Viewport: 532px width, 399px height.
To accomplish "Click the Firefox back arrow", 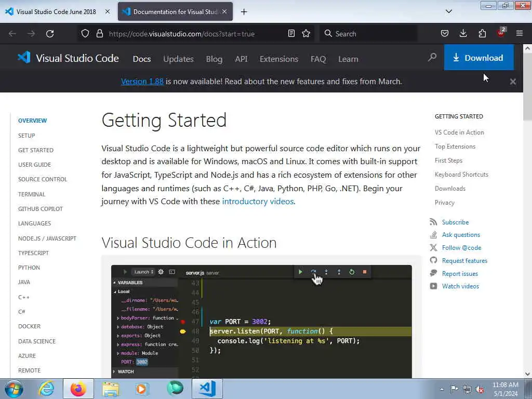I will point(12,34).
